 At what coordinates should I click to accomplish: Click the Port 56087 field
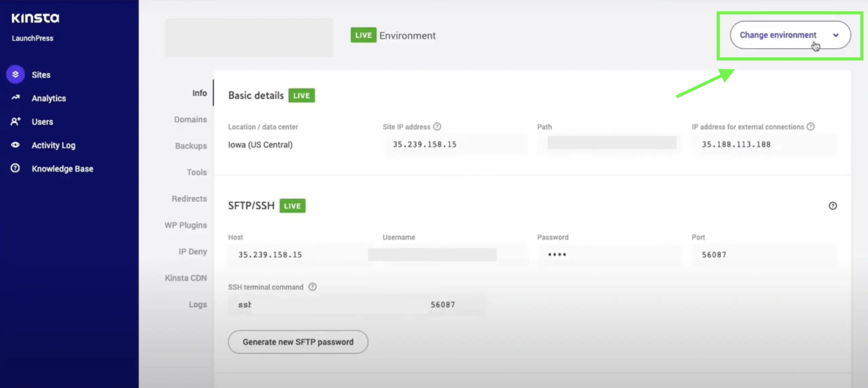click(765, 254)
